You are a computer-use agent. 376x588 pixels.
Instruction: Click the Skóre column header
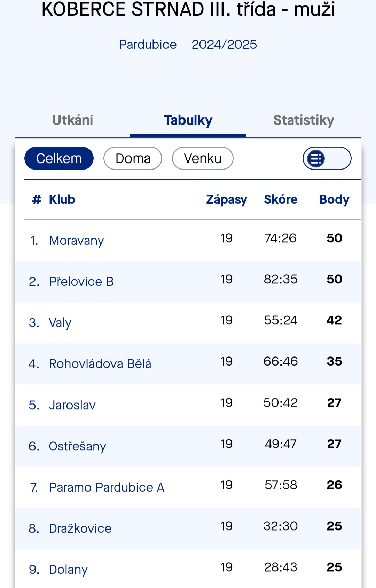click(281, 199)
